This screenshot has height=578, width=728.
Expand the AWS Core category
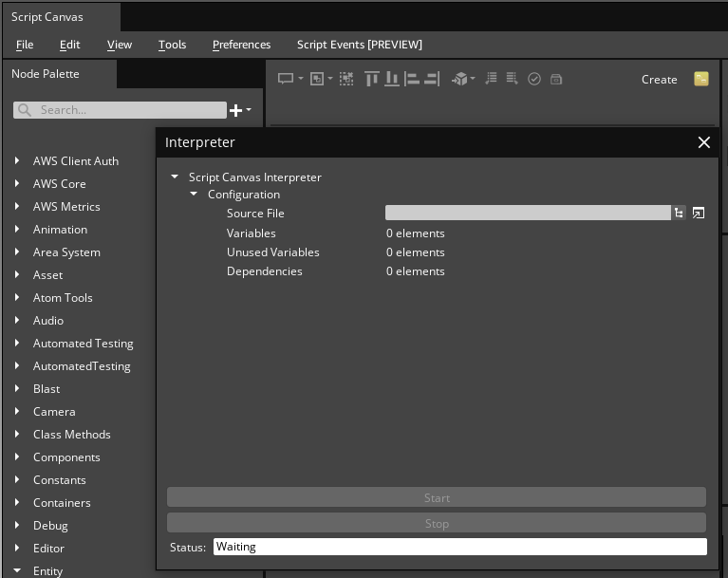pyautogui.click(x=17, y=184)
